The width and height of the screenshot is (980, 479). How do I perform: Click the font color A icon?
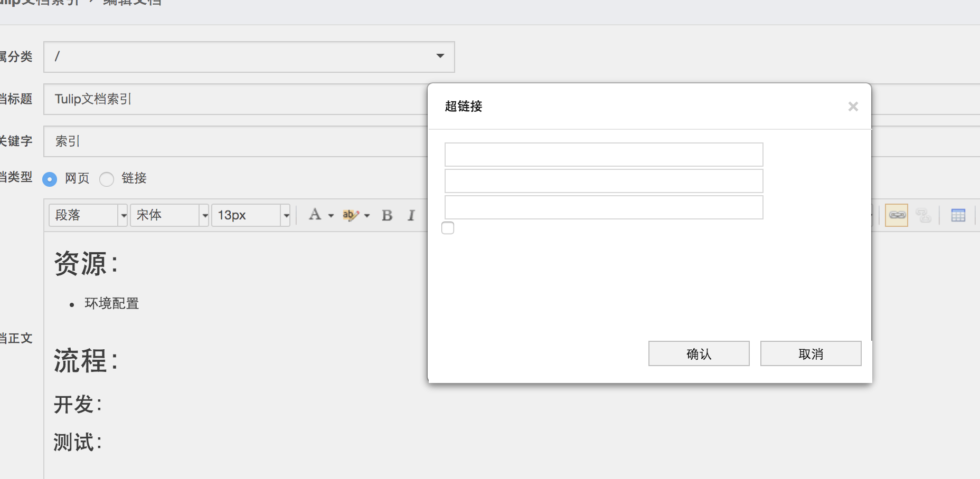pyautogui.click(x=315, y=215)
